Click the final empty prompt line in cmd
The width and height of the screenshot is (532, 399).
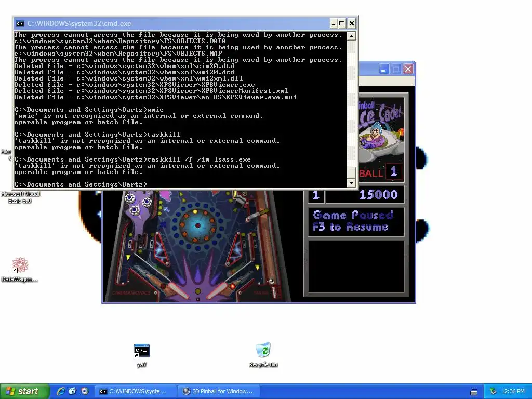tap(81, 184)
